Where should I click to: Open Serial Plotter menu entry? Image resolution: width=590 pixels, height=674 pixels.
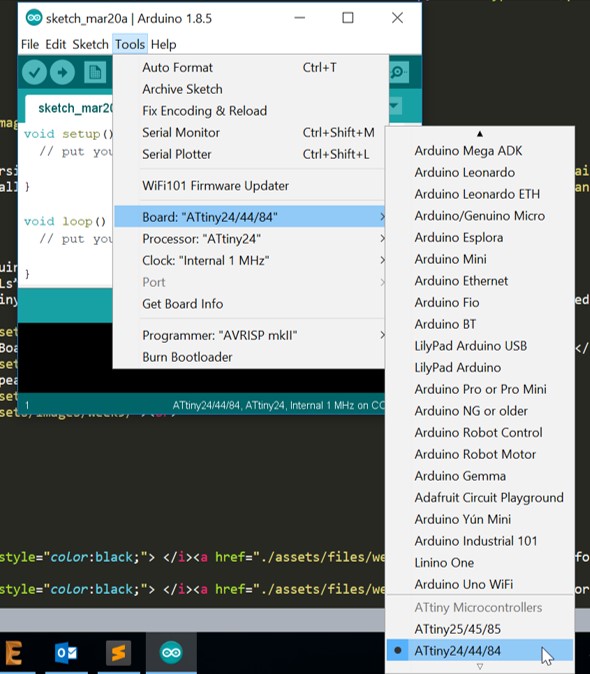250,154
